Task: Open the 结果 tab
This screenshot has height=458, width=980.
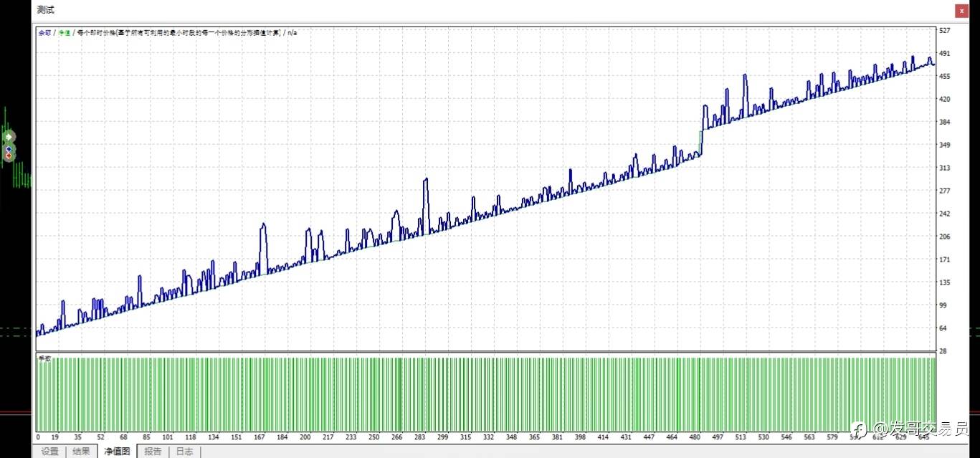Action: 82,452
